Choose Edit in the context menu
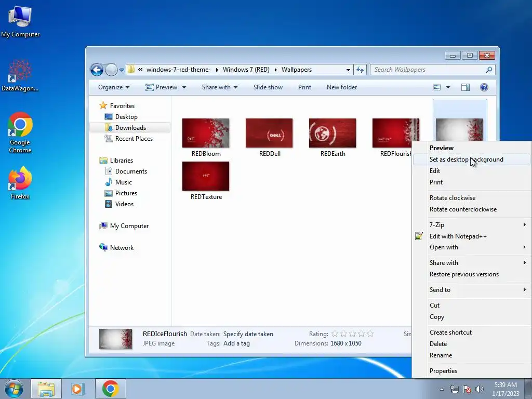The height and width of the screenshot is (399, 532). click(472, 171)
